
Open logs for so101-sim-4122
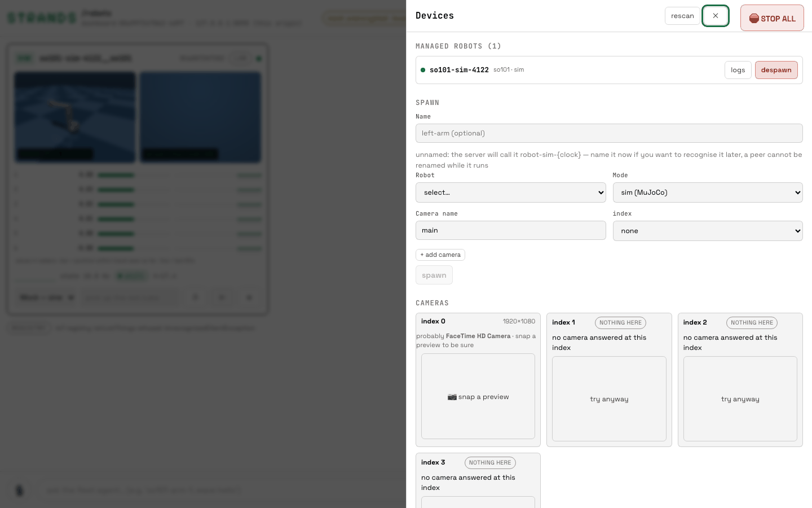coord(738,70)
